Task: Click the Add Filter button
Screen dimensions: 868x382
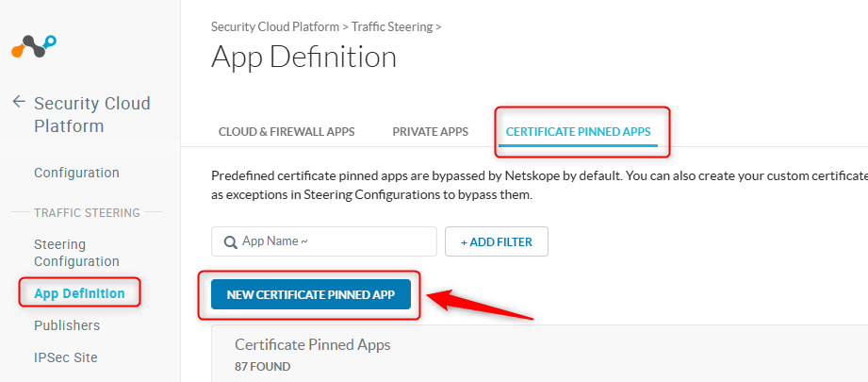Action: 497,241
